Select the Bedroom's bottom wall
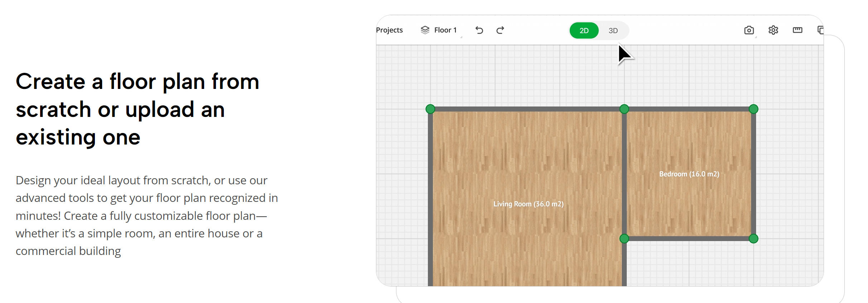868x303 pixels. [x=689, y=238]
